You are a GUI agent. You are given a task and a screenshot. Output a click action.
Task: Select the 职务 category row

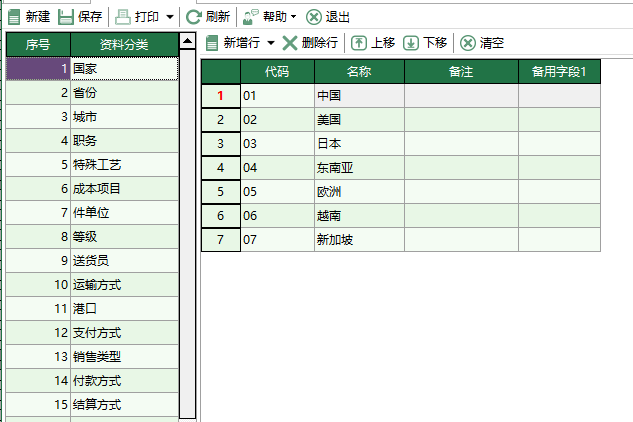coord(92,141)
